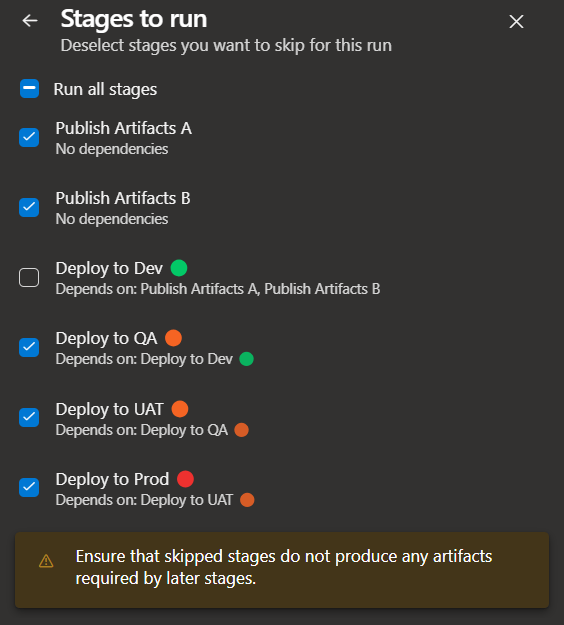Screen dimensions: 564x625
Task: Deselect the Deploy to Prod checkbox
Action: click(29, 487)
